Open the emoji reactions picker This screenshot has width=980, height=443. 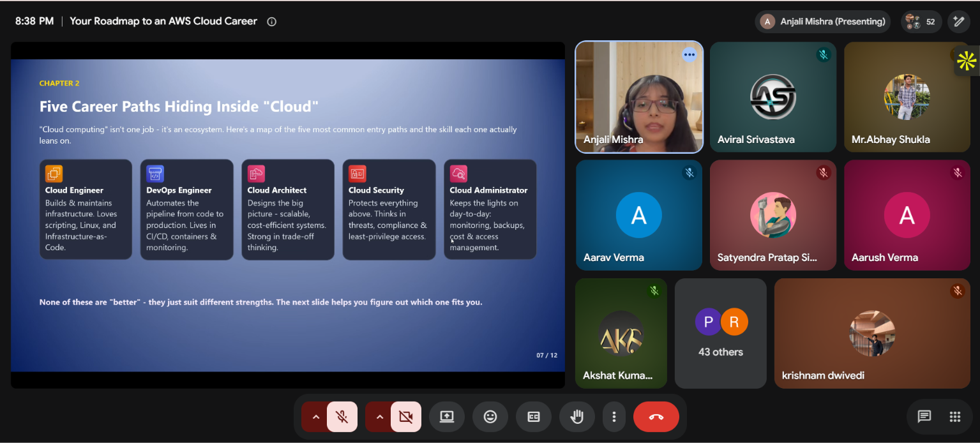pyautogui.click(x=490, y=417)
